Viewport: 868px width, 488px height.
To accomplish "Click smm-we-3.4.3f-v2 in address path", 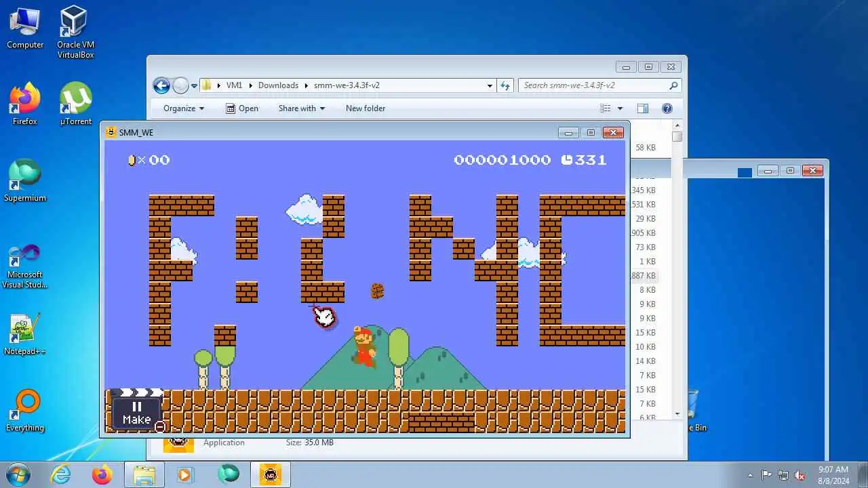I will pyautogui.click(x=347, y=85).
